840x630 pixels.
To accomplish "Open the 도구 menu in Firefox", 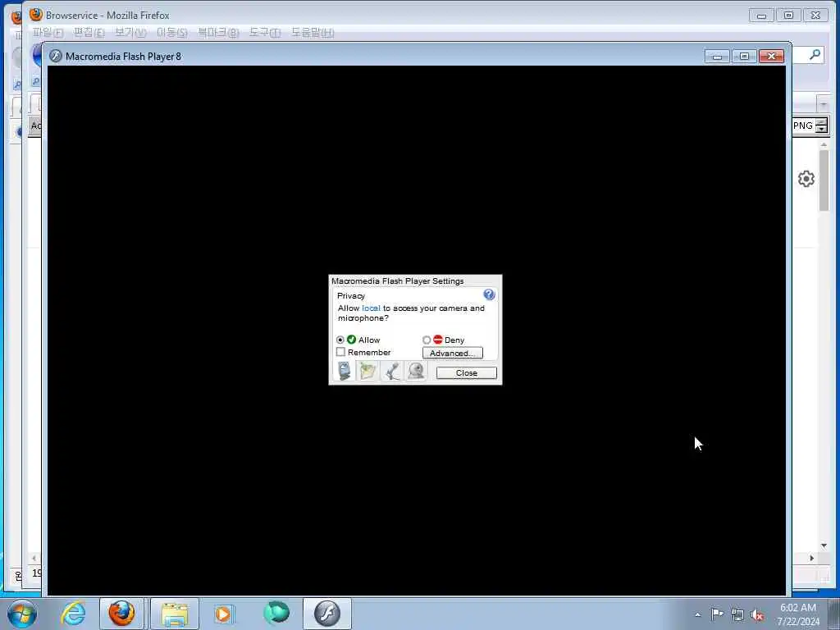I will [265, 33].
